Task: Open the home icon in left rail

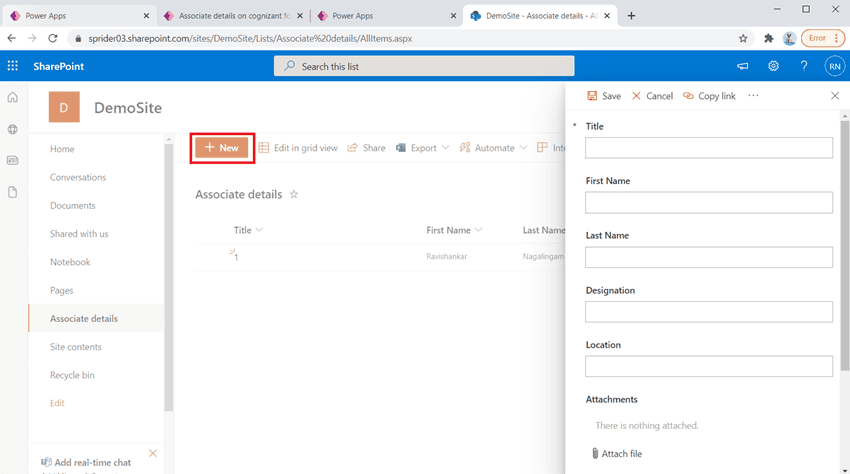Action: pyautogui.click(x=13, y=98)
